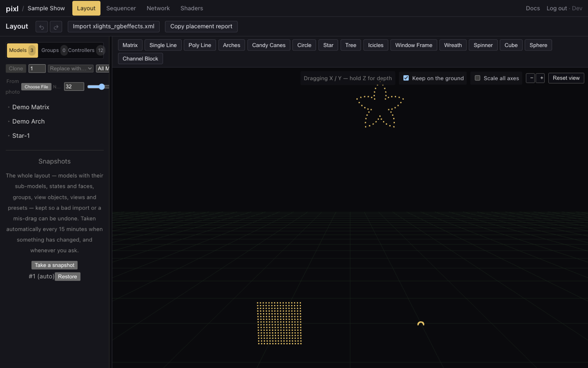588x368 pixels.
Task: Click the clone count field showing 1
Action: pos(37,69)
